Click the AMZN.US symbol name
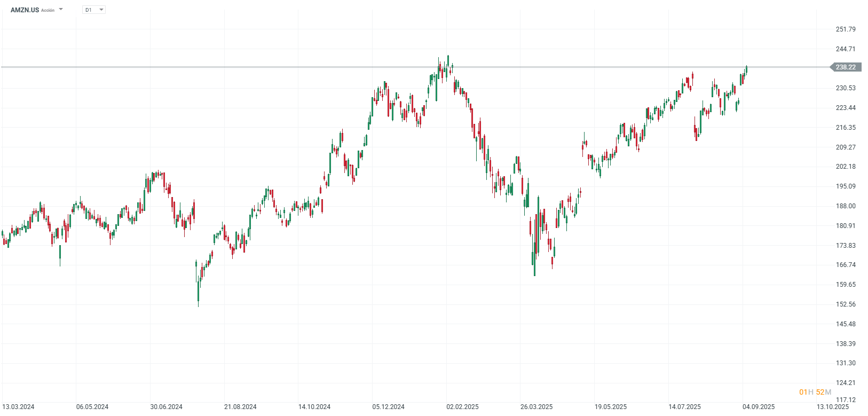 24,9
